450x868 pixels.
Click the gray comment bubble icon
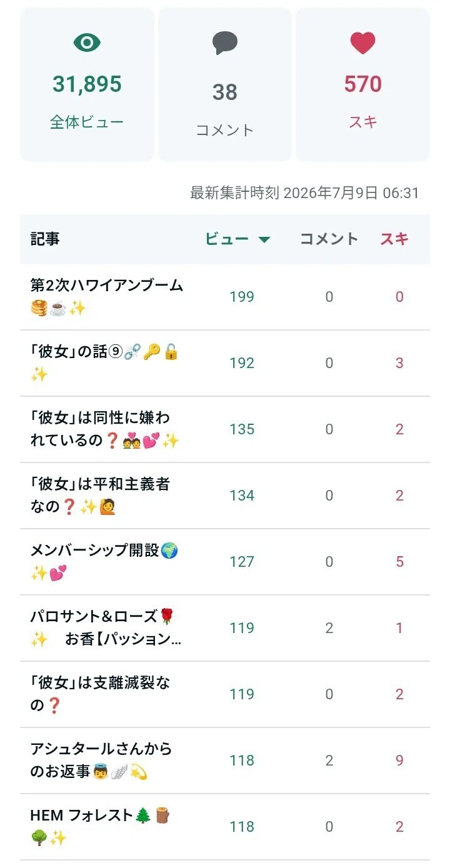point(225,43)
